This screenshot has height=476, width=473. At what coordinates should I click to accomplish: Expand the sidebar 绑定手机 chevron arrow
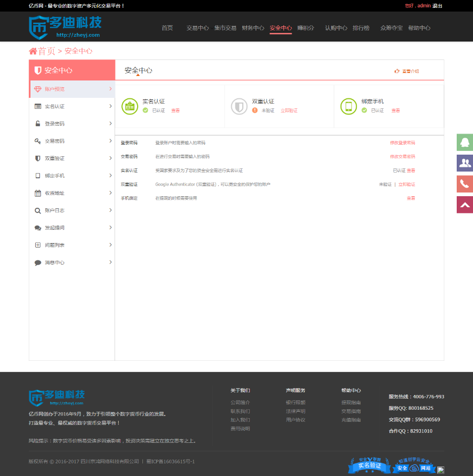[x=110, y=175]
